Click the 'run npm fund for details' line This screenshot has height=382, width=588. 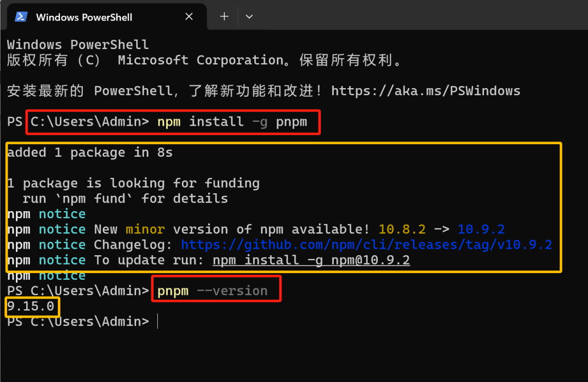125,199
